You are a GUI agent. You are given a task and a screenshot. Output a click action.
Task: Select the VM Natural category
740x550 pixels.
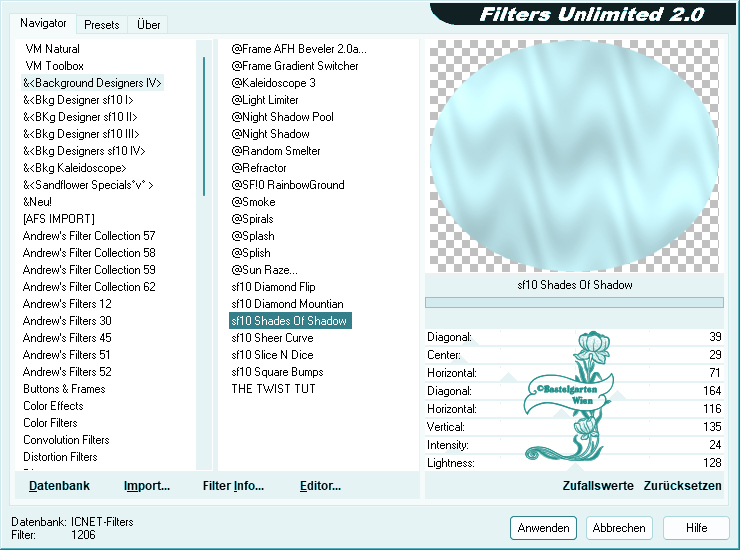52,49
